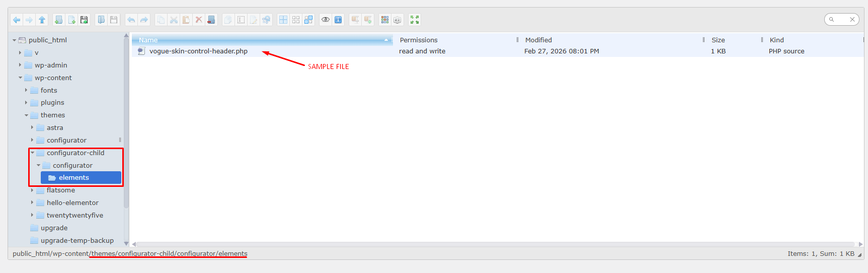Go forward using the right arrow icon
Viewport: 868px width, 273px height.
coord(29,20)
